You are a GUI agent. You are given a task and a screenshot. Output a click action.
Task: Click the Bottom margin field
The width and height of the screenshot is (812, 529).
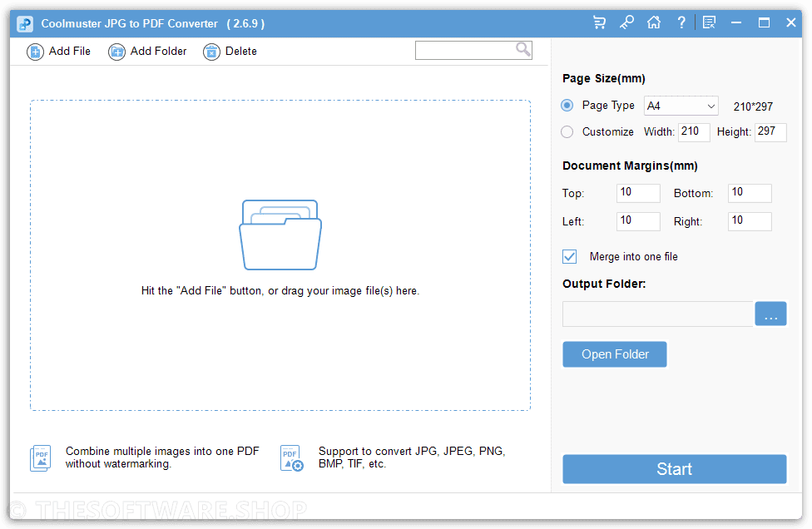[750, 193]
